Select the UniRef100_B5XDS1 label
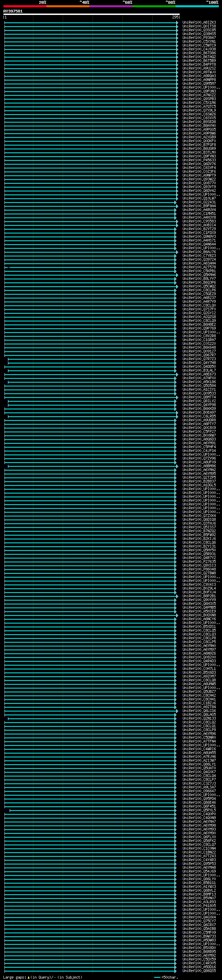222x980 pixels. click(x=199, y=626)
